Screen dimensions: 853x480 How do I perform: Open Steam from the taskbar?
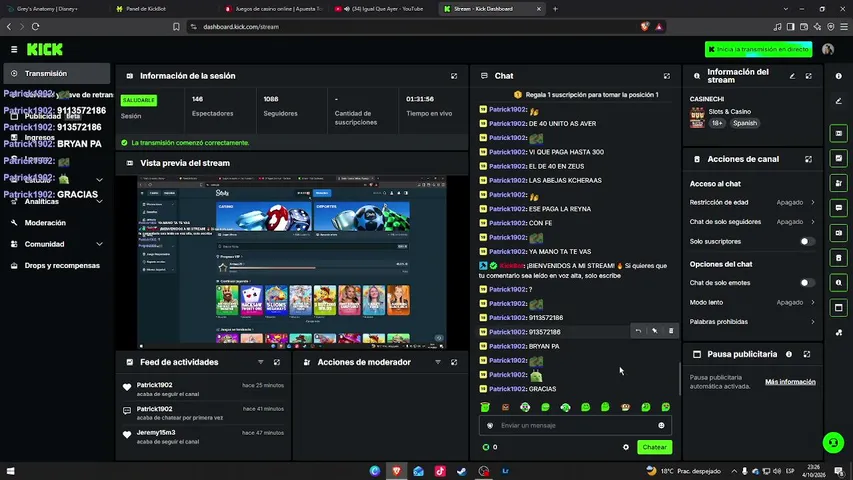coord(462,471)
